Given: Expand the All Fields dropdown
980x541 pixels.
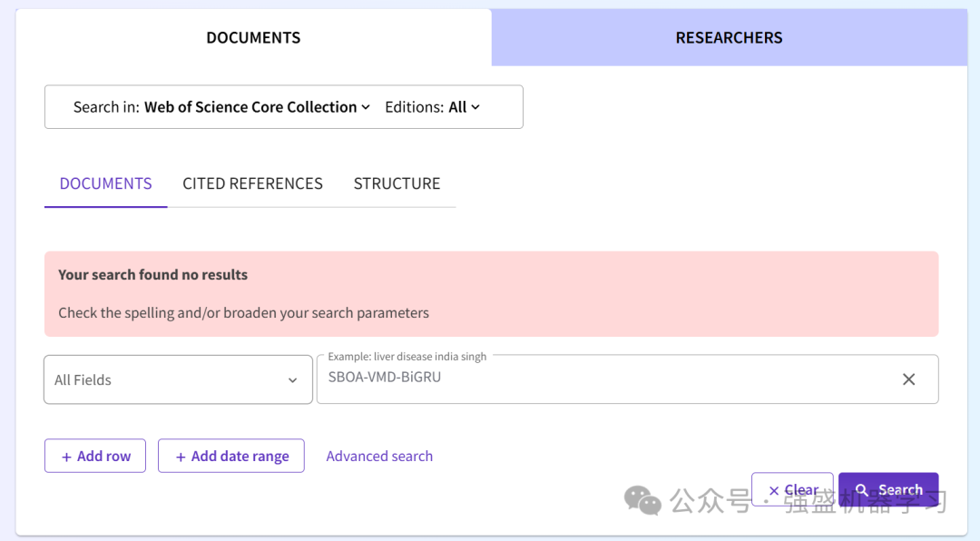Looking at the screenshot, I should [178, 379].
